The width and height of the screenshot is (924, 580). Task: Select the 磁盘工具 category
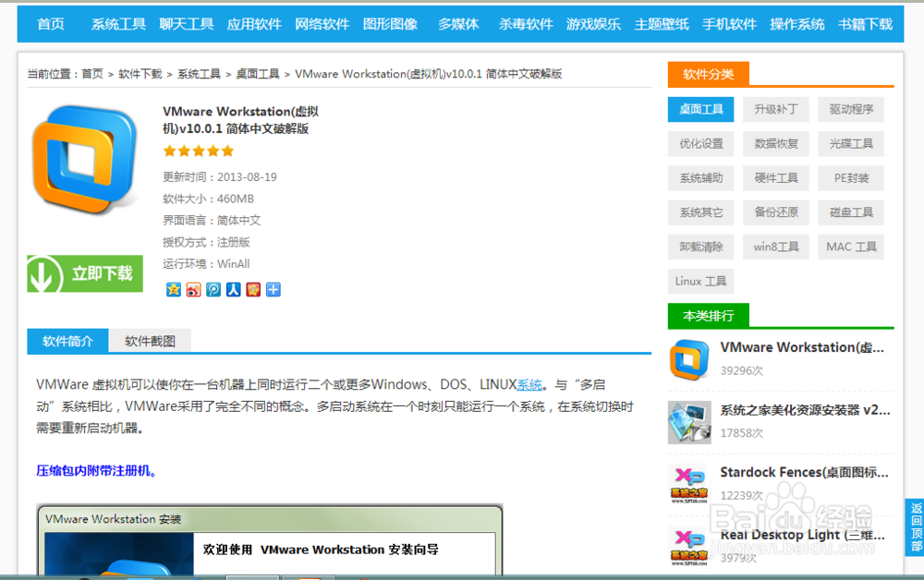851,212
